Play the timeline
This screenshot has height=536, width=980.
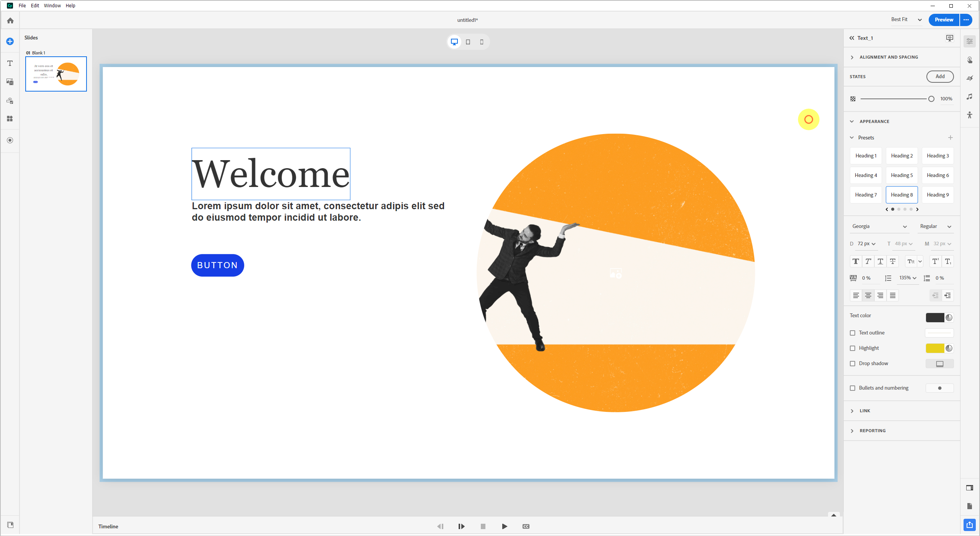click(505, 526)
